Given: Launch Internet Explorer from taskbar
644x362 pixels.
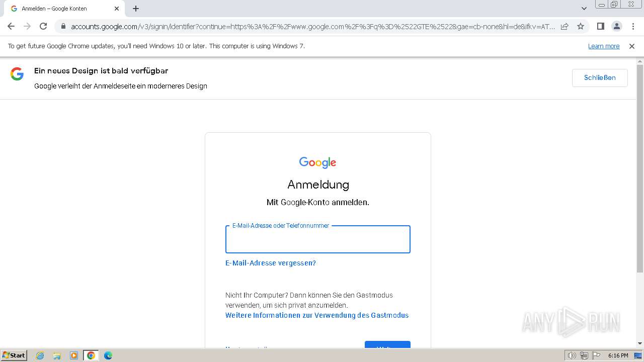Looking at the screenshot, I should [x=40, y=355].
